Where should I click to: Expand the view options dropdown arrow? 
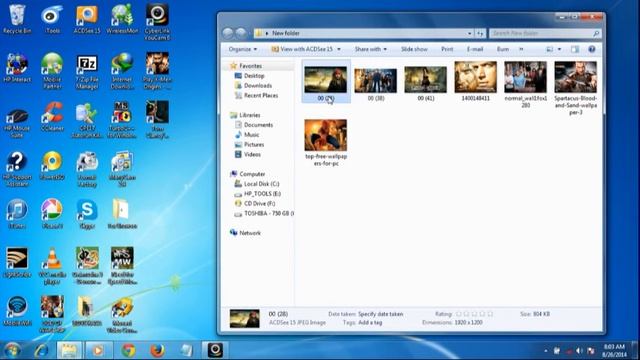pyautogui.click(x=559, y=49)
